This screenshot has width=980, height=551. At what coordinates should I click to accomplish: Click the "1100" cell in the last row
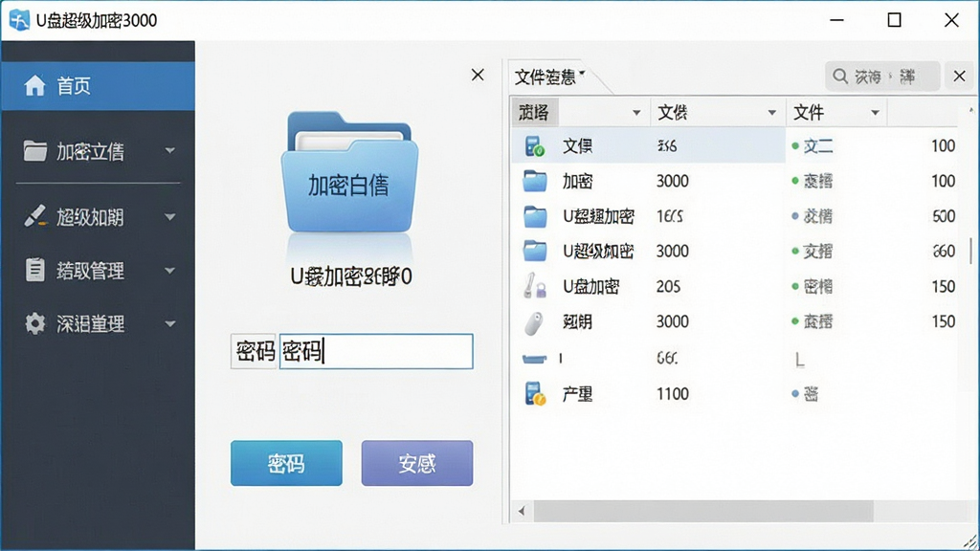click(673, 393)
